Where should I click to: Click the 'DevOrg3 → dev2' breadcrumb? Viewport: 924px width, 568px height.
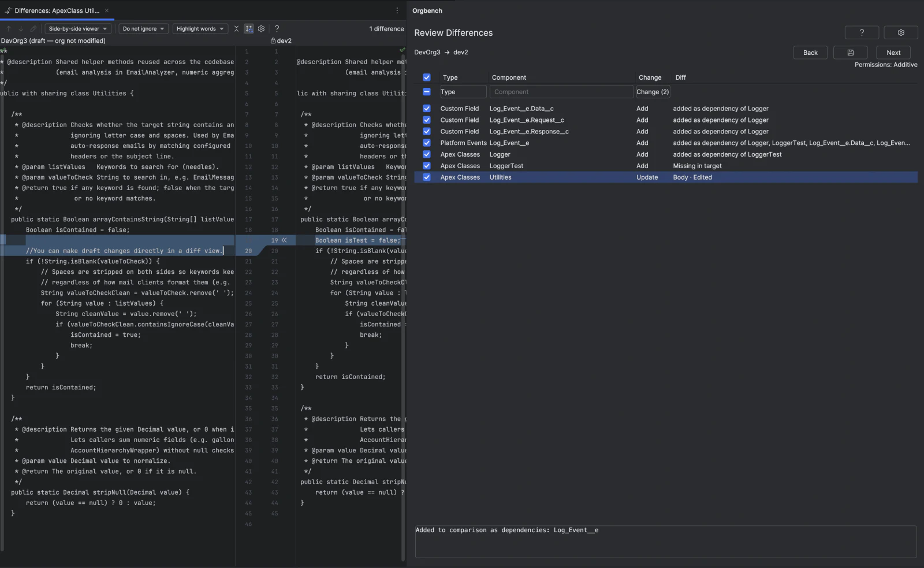click(x=441, y=52)
